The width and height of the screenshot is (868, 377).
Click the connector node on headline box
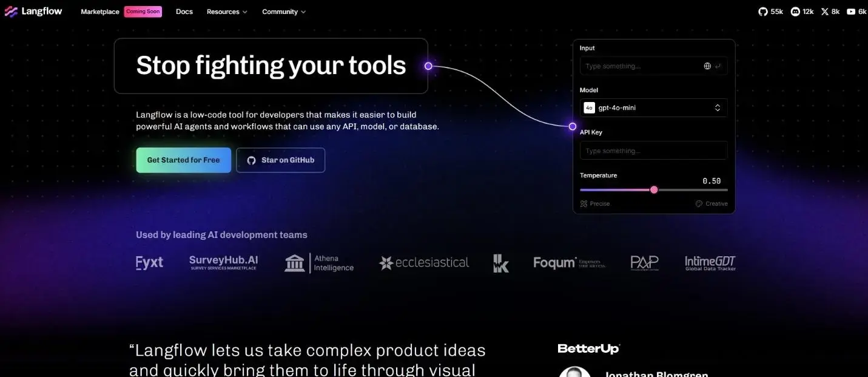pos(428,66)
